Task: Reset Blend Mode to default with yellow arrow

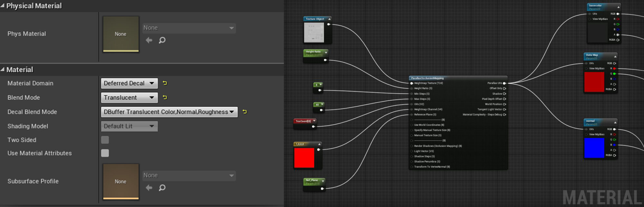Action: coord(165,97)
